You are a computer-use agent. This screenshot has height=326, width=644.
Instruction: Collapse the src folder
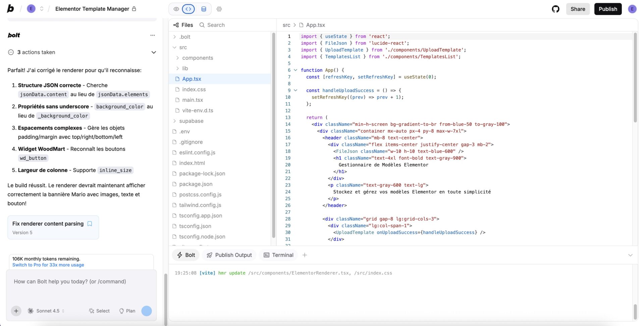tap(175, 47)
